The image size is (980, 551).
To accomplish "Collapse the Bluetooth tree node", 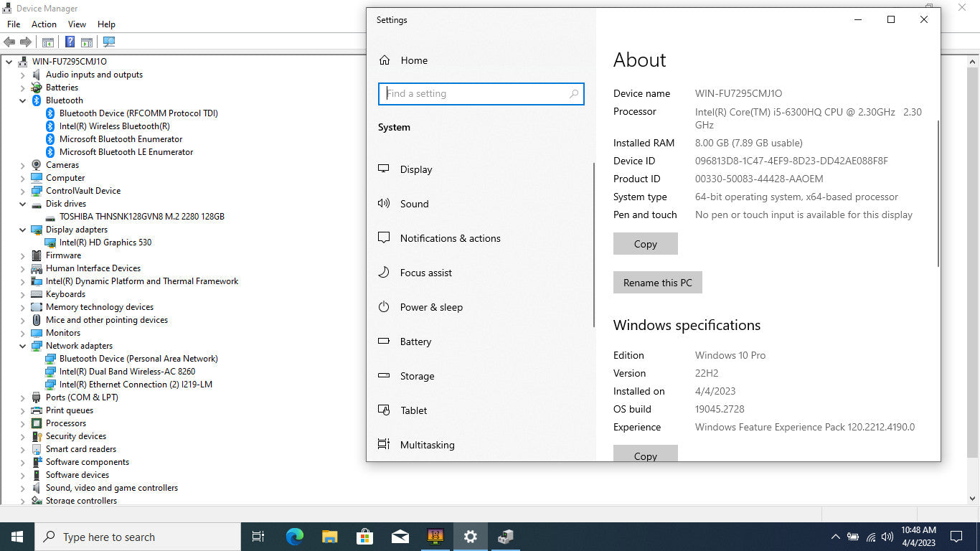I will pyautogui.click(x=23, y=100).
